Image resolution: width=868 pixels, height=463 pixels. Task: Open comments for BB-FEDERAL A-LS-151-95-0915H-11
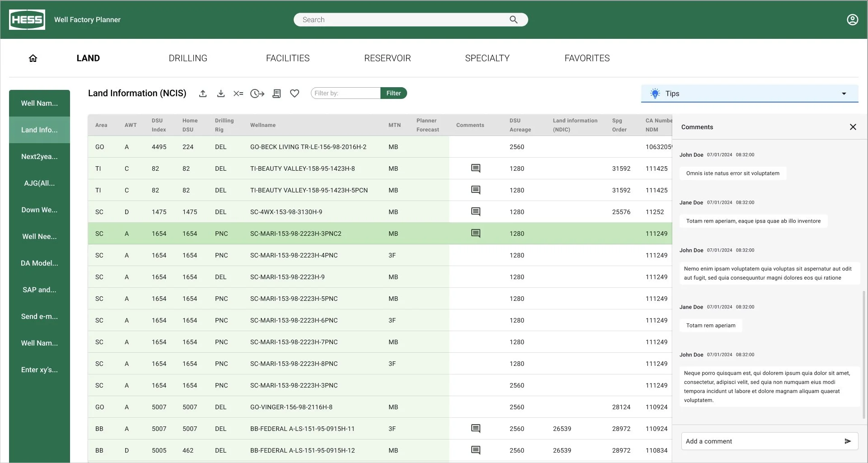click(476, 429)
